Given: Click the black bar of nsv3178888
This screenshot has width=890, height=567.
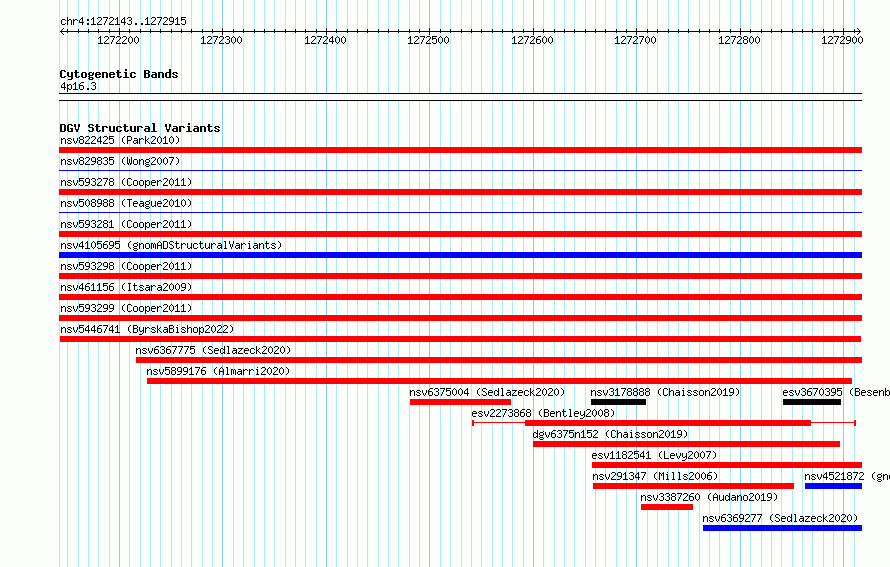Looking at the screenshot, I should click(618, 402).
